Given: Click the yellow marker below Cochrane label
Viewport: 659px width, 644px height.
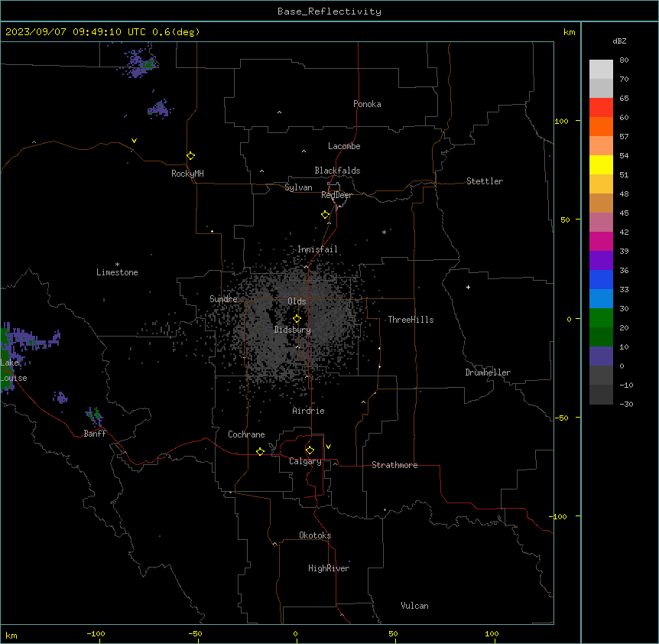Looking at the screenshot, I should coord(260,451).
